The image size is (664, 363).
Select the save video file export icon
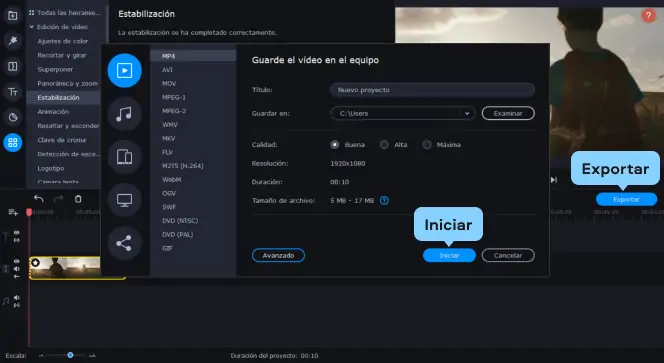pyautogui.click(x=124, y=71)
